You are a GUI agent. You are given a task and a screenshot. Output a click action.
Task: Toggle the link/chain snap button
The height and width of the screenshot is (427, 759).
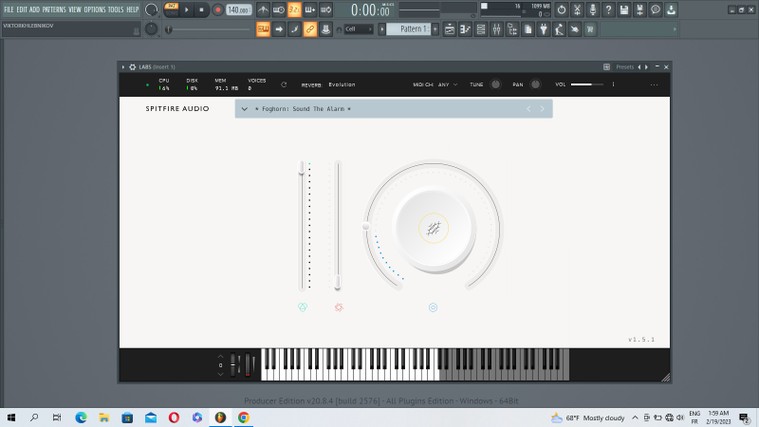click(310, 29)
